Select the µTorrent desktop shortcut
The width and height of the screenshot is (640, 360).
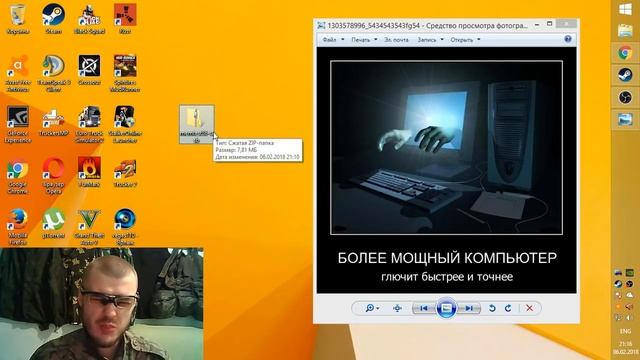click(53, 223)
